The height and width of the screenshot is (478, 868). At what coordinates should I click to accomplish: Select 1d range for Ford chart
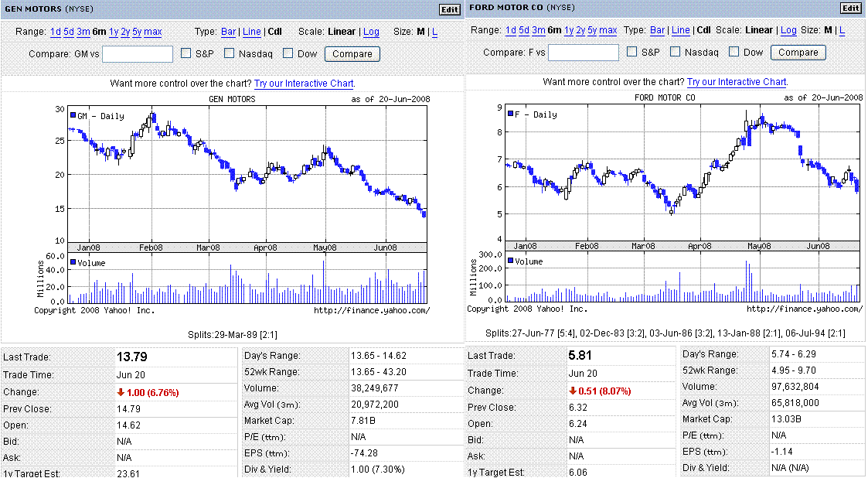coord(510,30)
